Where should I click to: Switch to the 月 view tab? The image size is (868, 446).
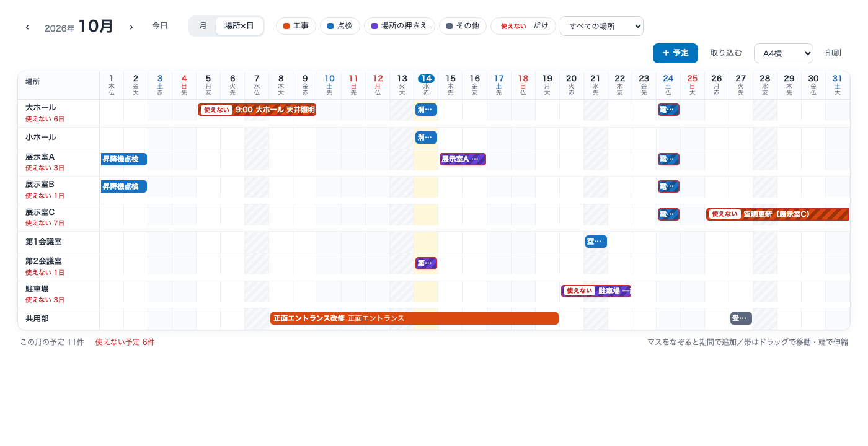(203, 26)
